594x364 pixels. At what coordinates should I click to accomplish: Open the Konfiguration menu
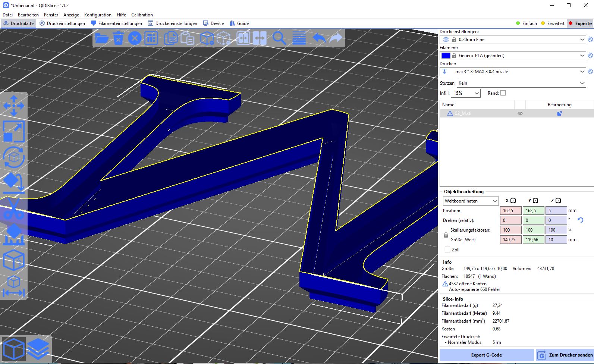pos(98,15)
